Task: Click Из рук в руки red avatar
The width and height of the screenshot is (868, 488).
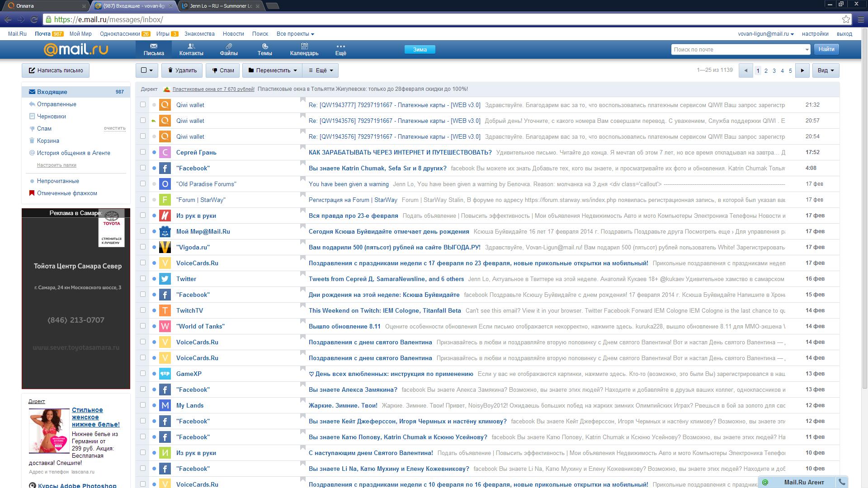Action: pyautogui.click(x=165, y=216)
